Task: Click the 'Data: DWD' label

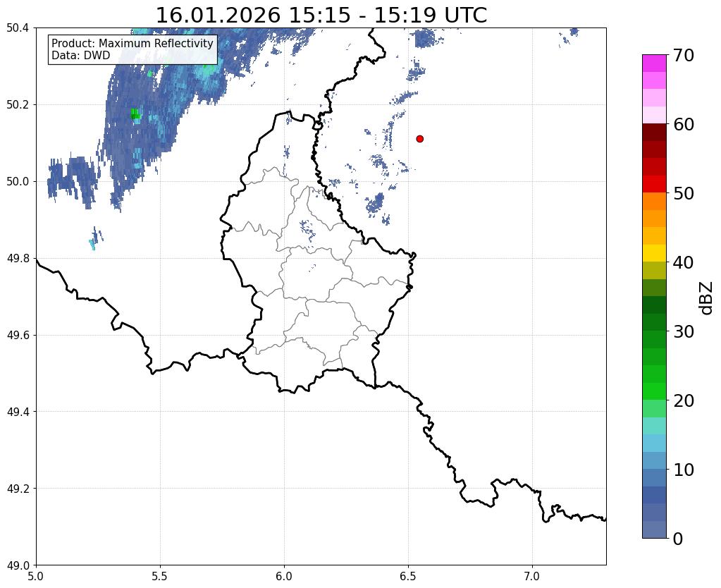Action: [81, 56]
